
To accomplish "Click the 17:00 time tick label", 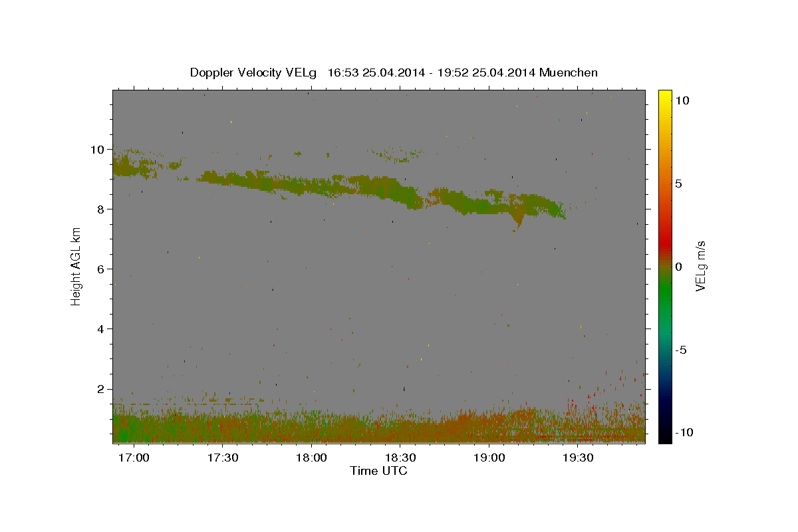I will [x=135, y=458].
